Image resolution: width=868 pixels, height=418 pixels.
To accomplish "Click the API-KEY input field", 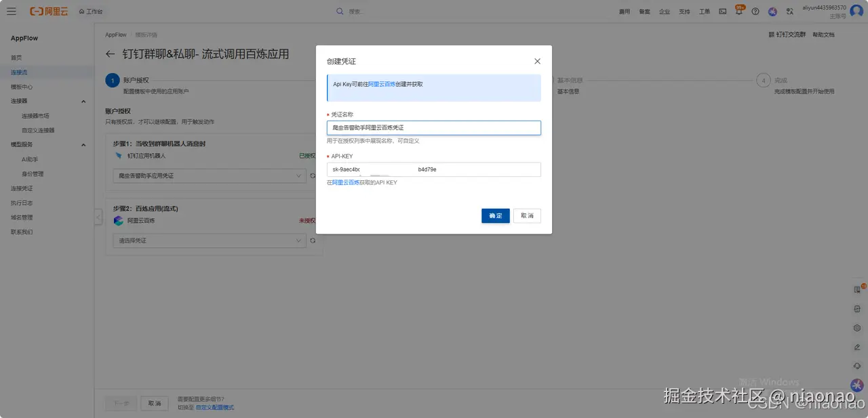I will pos(434,169).
